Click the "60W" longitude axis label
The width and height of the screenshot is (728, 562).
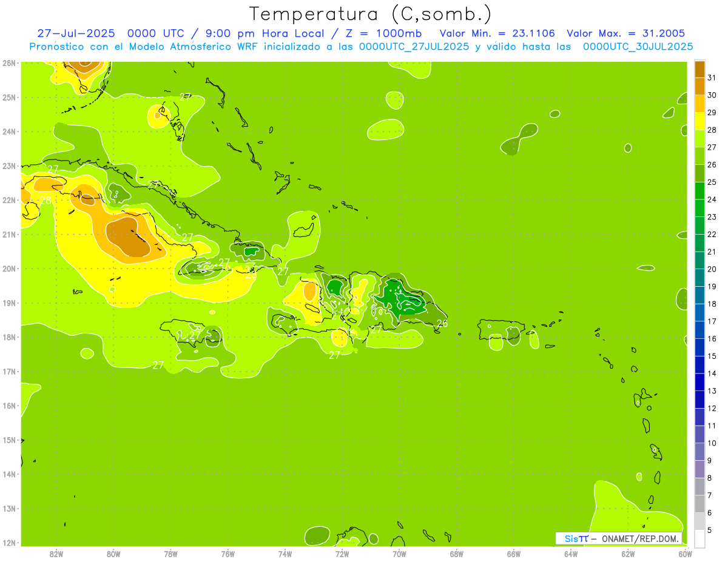(x=685, y=554)
